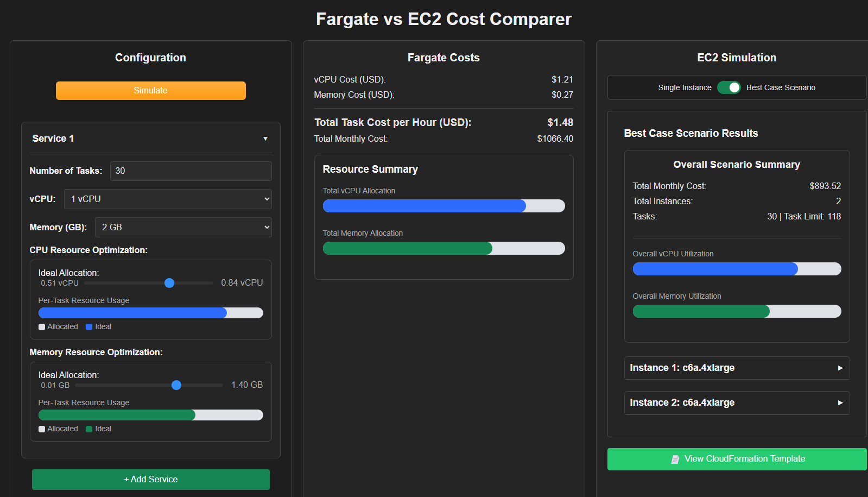
Task: Select the Best Case Scenario label
Action: click(x=781, y=87)
